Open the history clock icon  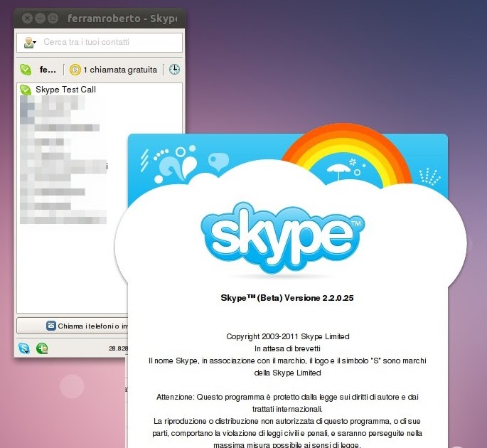click(x=174, y=69)
